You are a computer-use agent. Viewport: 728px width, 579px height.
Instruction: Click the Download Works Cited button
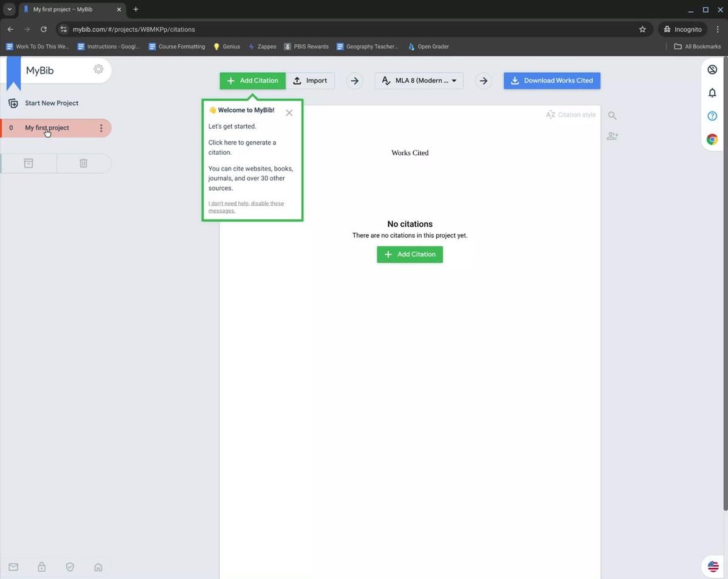pos(551,81)
